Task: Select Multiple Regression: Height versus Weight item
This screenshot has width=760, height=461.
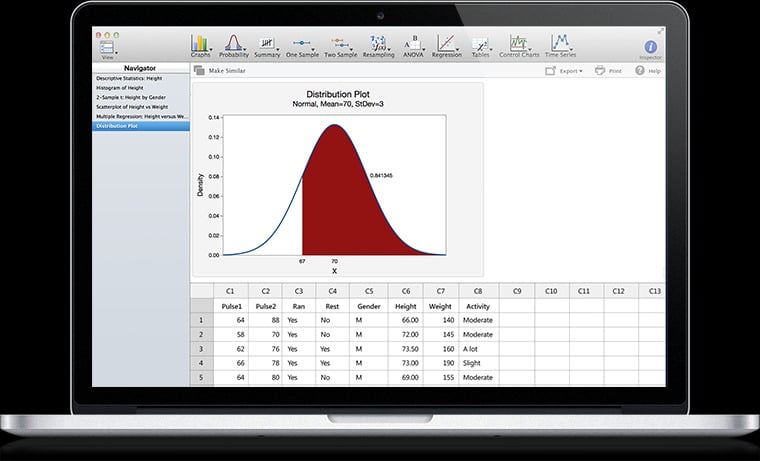Action: coord(141,116)
